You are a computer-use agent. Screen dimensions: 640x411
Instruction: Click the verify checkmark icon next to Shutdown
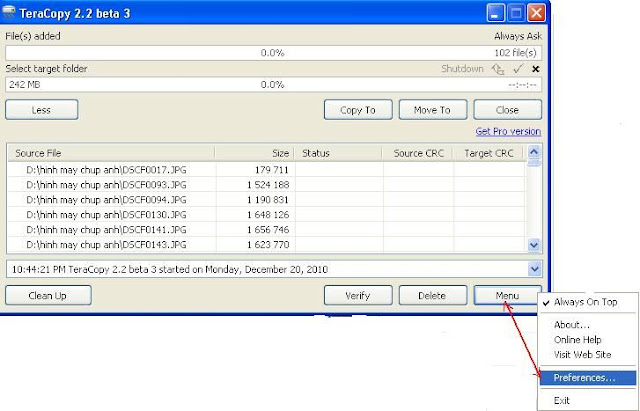coord(518,69)
